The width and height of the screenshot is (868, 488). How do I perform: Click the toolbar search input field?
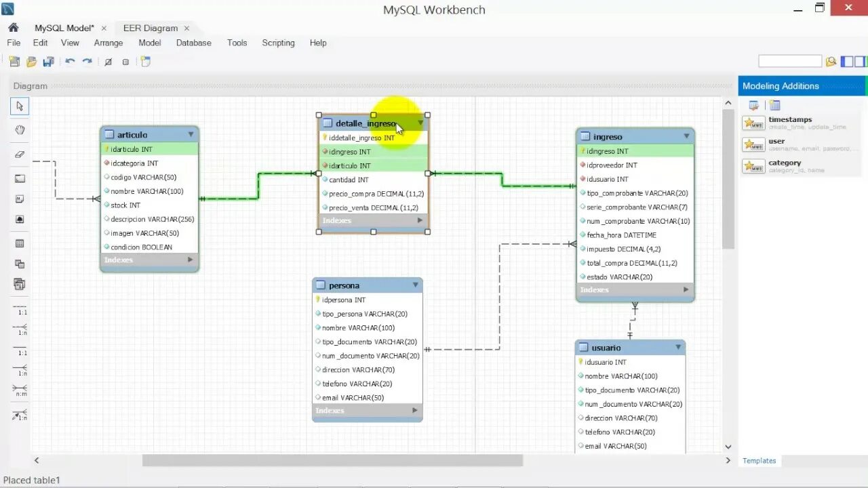click(790, 62)
